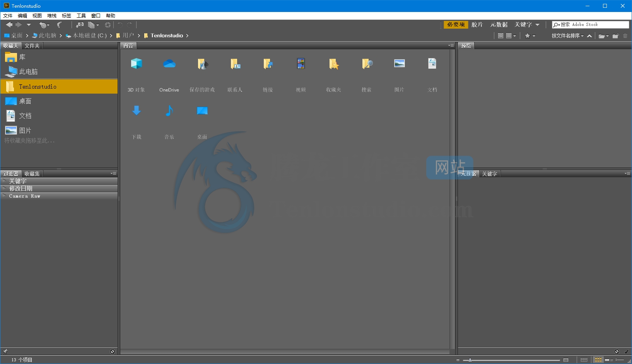The width and height of the screenshot is (632, 364).
Task: Open the recent files reveal icon
Action: 44,25
